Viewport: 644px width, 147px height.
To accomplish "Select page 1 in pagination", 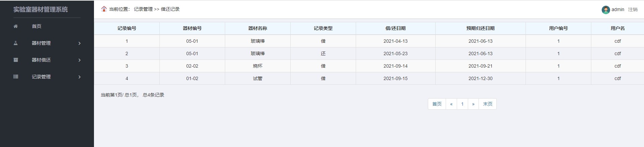I will click(x=462, y=104).
